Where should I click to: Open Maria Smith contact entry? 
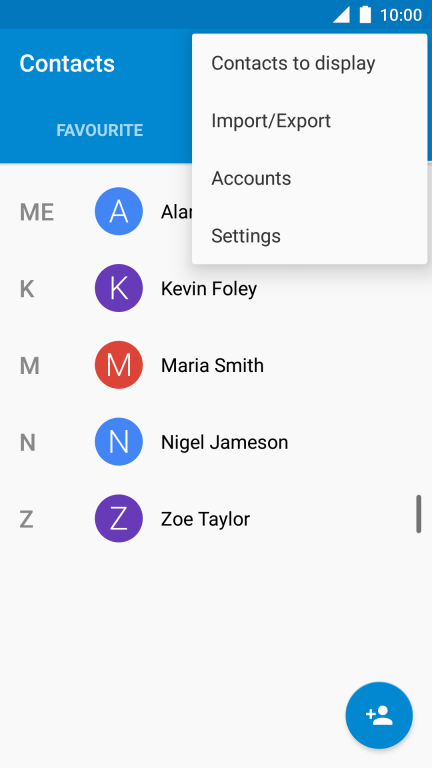click(216, 365)
